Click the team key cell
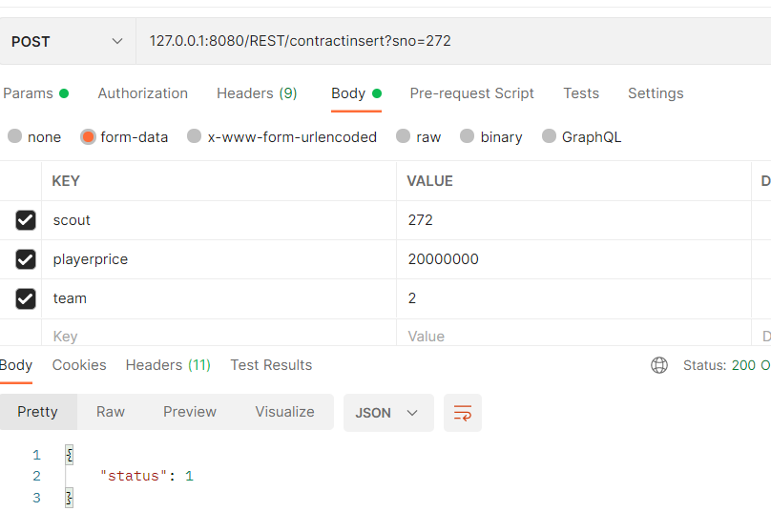 (219, 298)
